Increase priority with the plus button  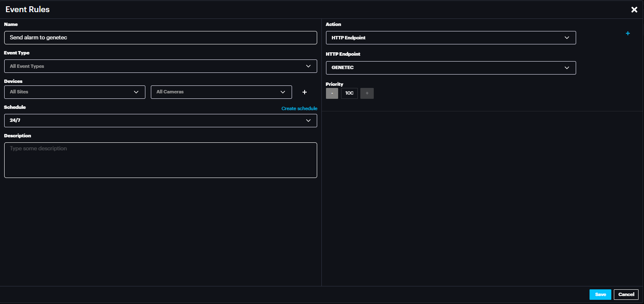[x=367, y=93]
